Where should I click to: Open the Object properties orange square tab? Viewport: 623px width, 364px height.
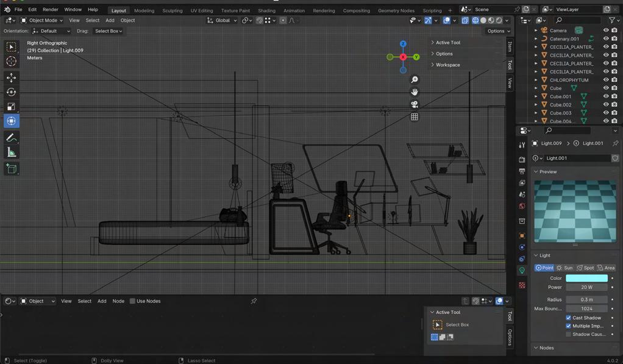[x=522, y=235]
